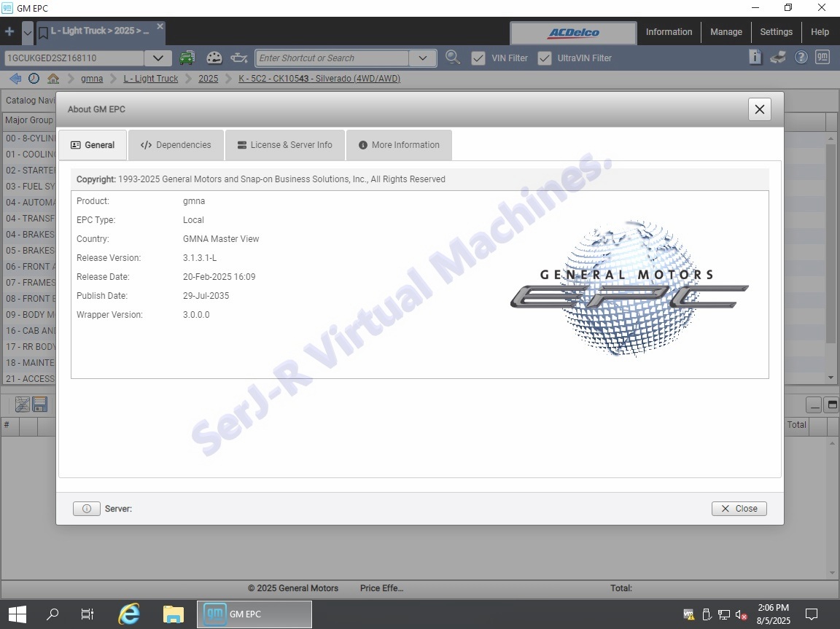Image resolution: width=840 pixels, height=629 pixels.
Task: Click the save disk icon in lower panel
Action: 40,405
